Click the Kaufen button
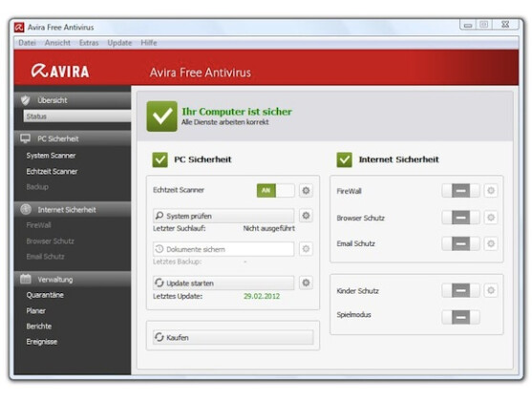This screenshot has width=532, height=399. click(233, 337)
